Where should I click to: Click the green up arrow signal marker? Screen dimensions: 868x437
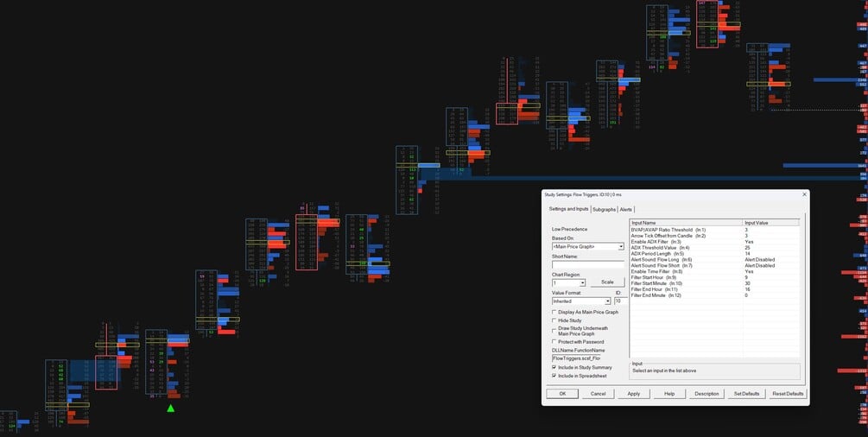(170, 408)
